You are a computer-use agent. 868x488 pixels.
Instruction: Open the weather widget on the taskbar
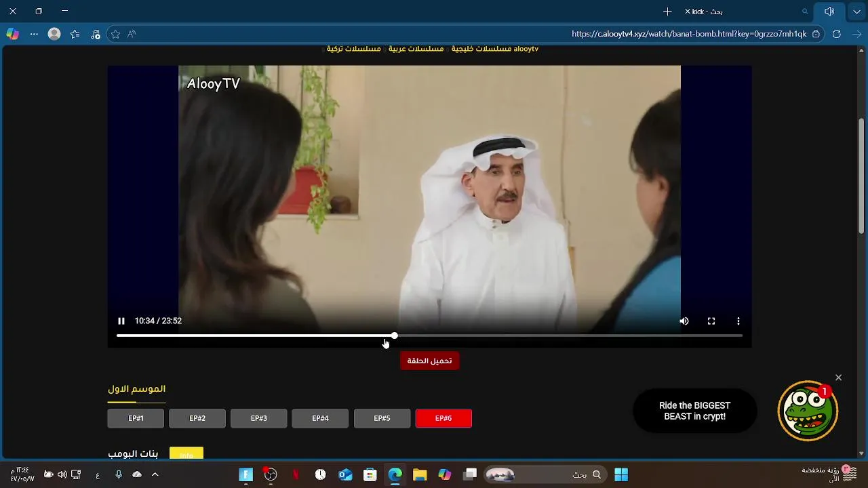(x=829, y=474)
